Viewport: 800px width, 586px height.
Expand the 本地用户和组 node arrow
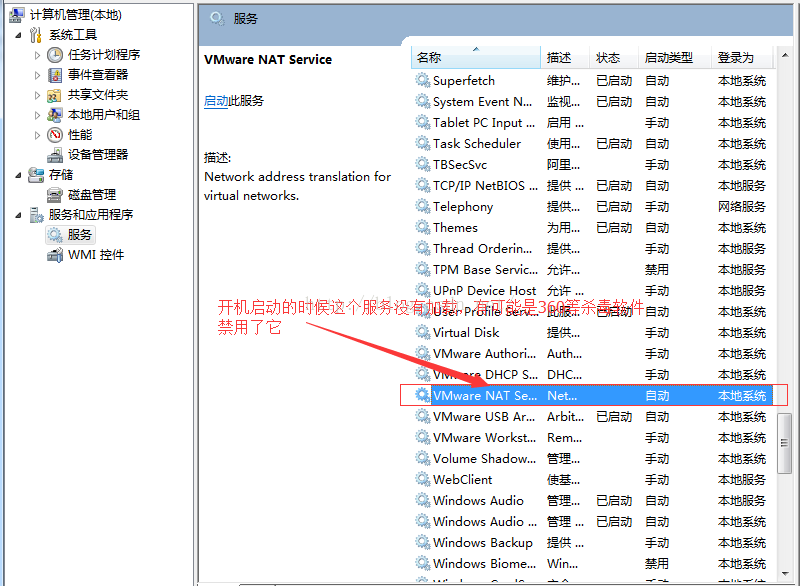[x=37, y=115]
